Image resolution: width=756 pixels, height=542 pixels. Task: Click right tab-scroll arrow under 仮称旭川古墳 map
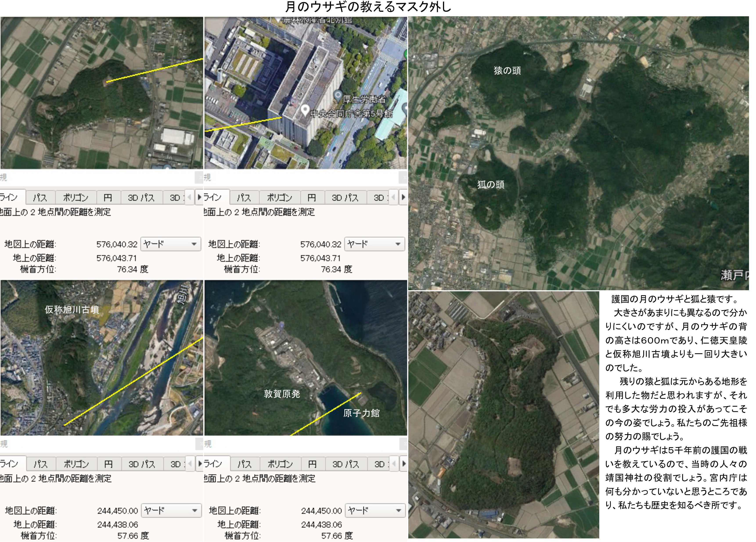click(x=200, y=463)
